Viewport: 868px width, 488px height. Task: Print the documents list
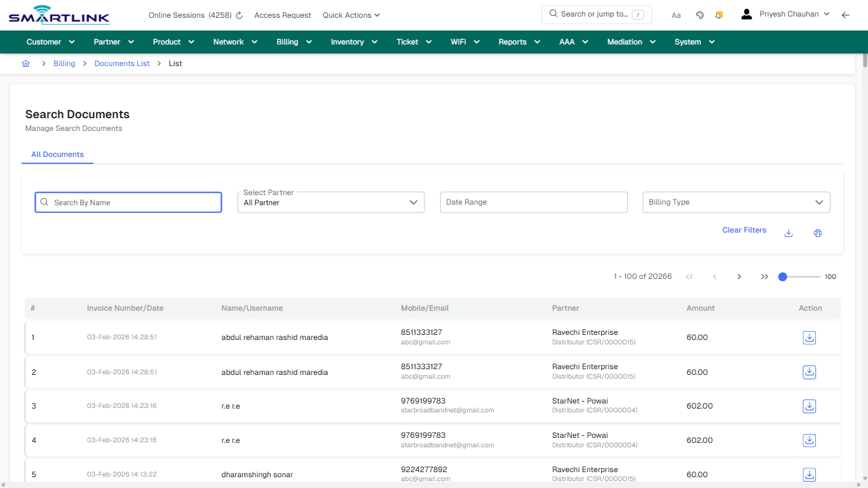(818, 233)
